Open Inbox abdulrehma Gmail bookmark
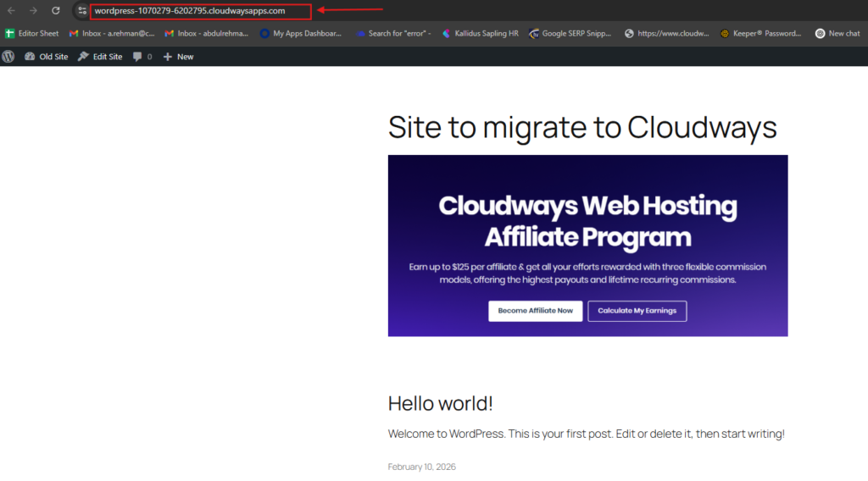The height and width of the screenshot is (481, 868). coord(207,34)
